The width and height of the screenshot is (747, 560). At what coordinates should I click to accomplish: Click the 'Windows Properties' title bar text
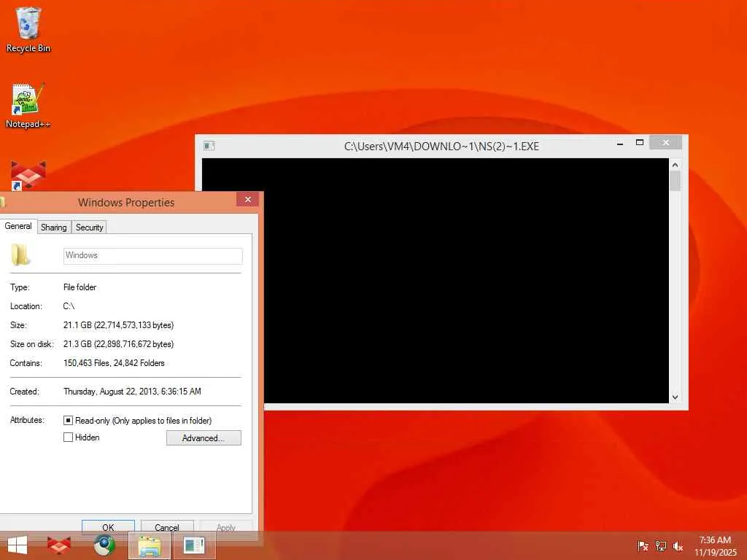tap(126, 203)
